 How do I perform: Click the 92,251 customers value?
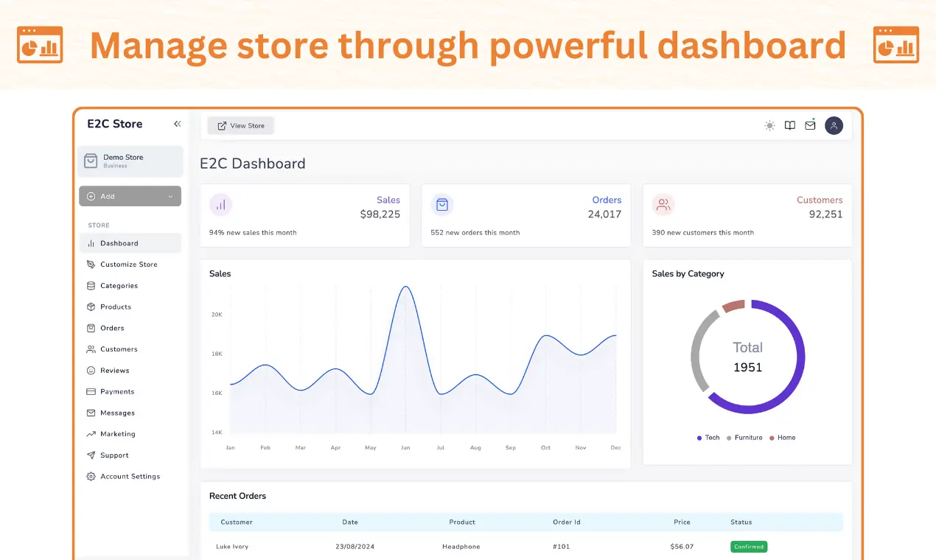pyautogui.click(x=825, y=214)
